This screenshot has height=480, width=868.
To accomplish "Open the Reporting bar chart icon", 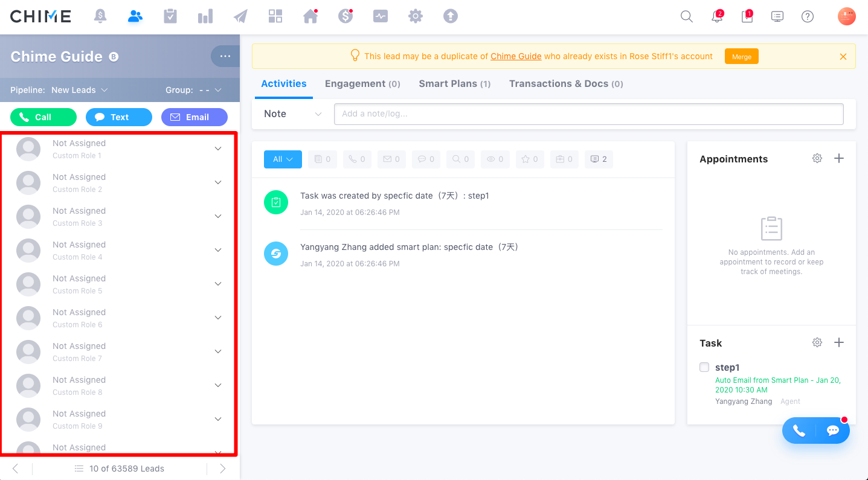I will point(205,16).
